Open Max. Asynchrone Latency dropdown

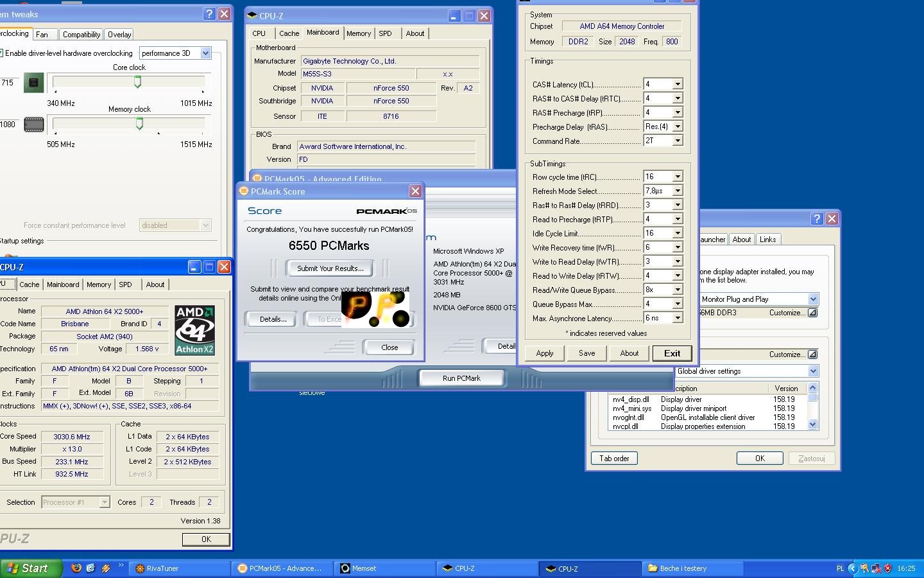pos(677,318)
